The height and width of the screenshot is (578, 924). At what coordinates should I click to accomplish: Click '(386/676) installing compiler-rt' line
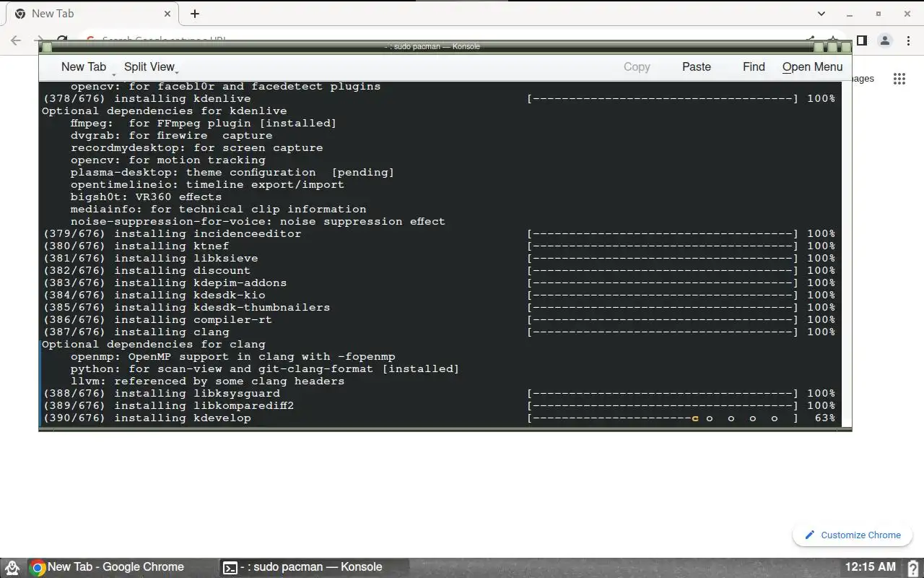coord(157,319)
